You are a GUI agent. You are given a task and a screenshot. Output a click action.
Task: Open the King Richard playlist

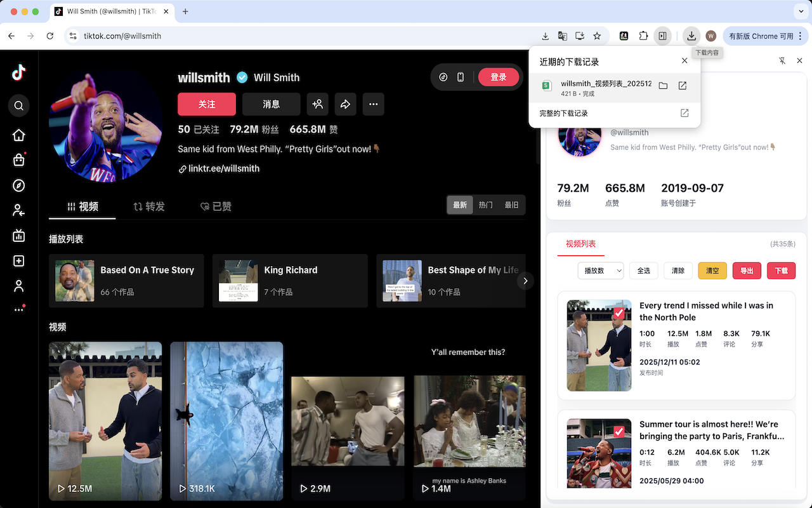(290, 281)
